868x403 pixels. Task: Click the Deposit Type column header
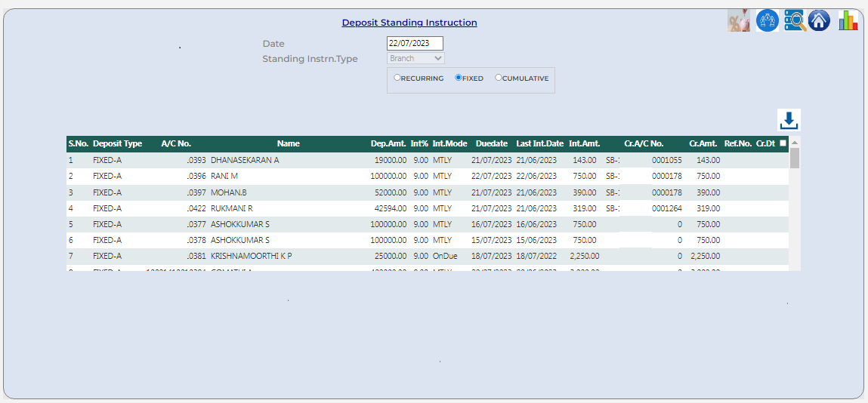coord(117,143)
